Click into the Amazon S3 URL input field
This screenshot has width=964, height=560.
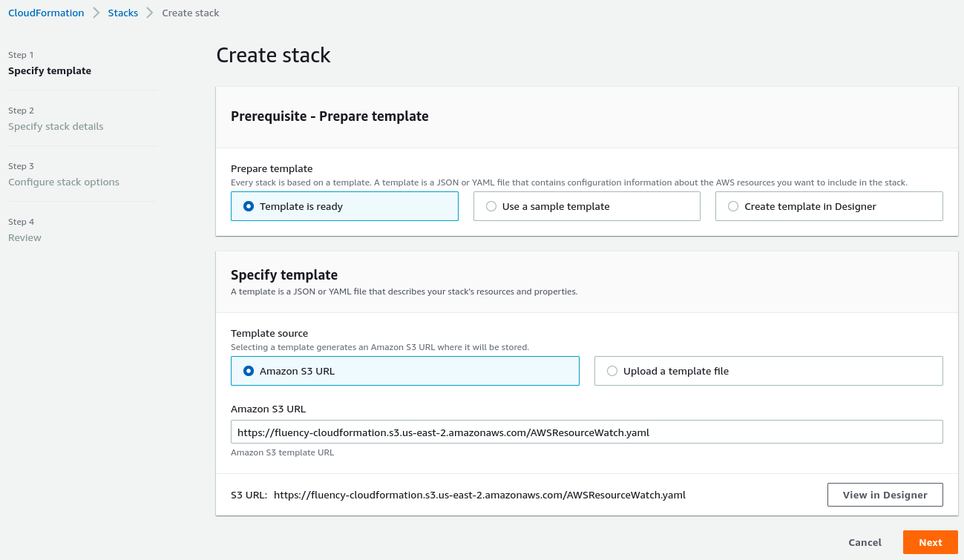[x=586, y=432]
